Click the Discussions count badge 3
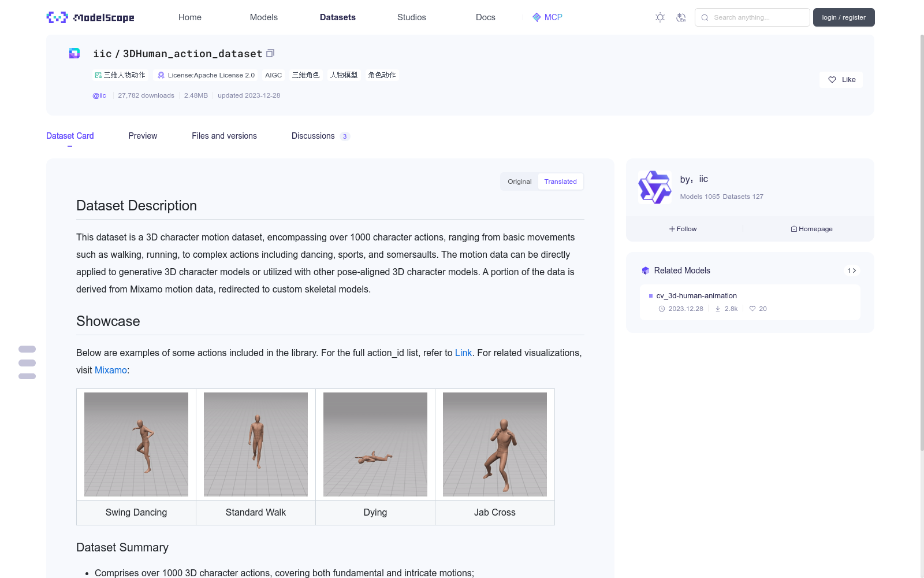The image size is (924, 578). tap(345, 136)
